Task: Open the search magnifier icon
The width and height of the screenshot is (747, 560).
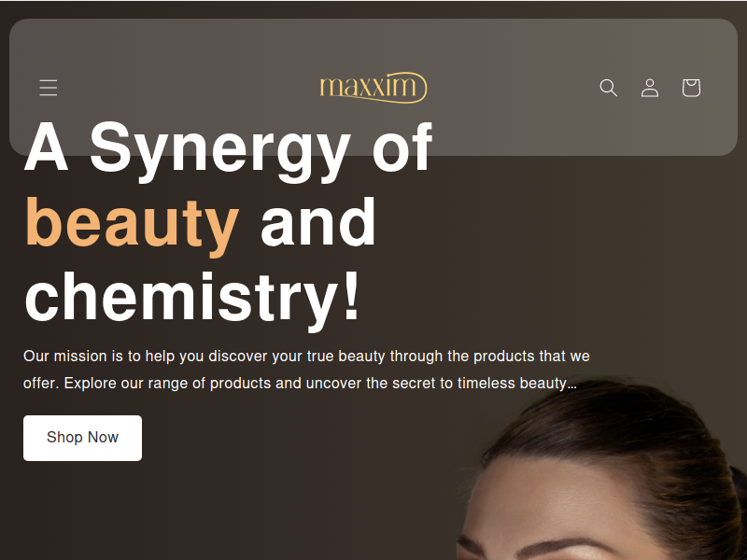Action: pos(608,88)
